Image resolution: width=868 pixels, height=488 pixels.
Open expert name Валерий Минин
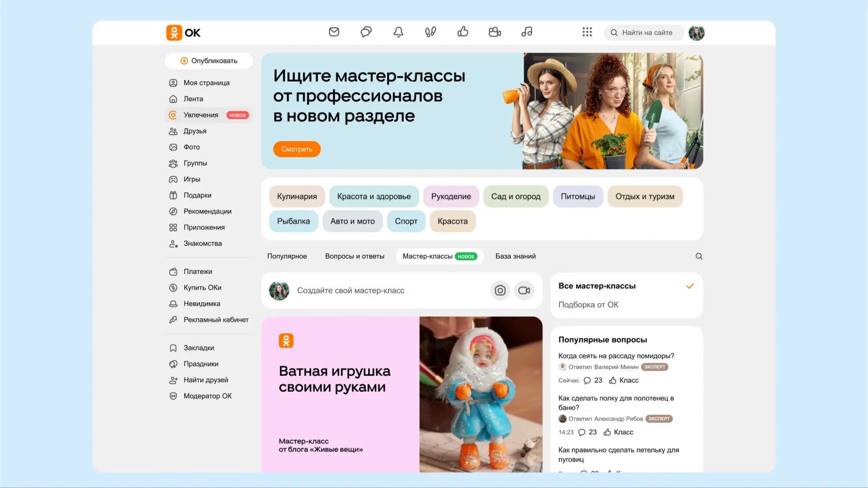[x=616, y=367]
